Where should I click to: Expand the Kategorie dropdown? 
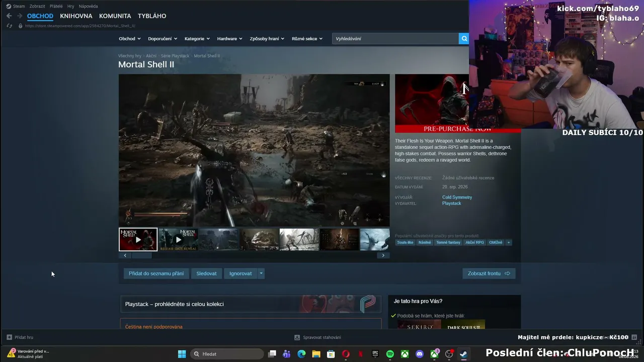point(197,39)
